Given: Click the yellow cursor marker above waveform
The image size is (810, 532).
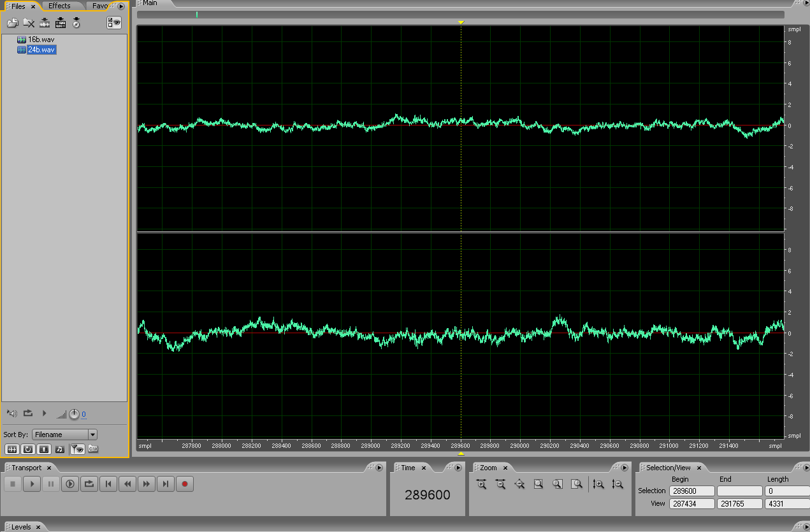Looking at the screenshot, I should coord(461,23).
